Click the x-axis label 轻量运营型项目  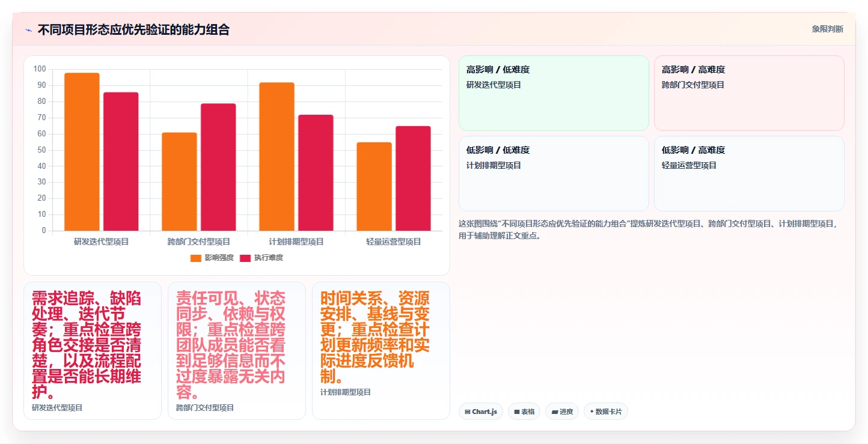[394, 242]
